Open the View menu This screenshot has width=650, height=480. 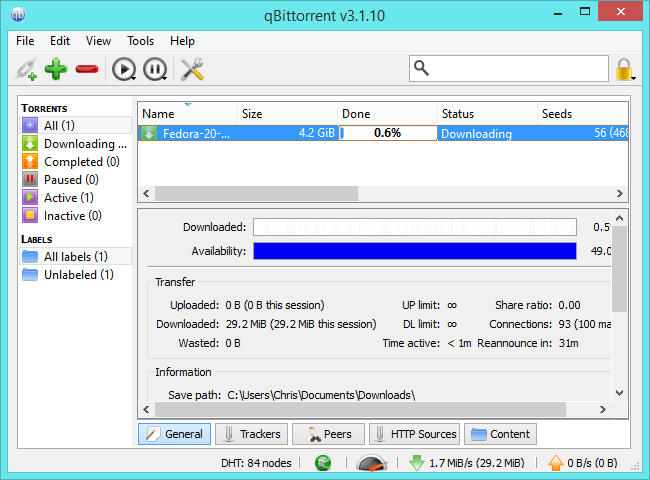click(x=98, y=41)
